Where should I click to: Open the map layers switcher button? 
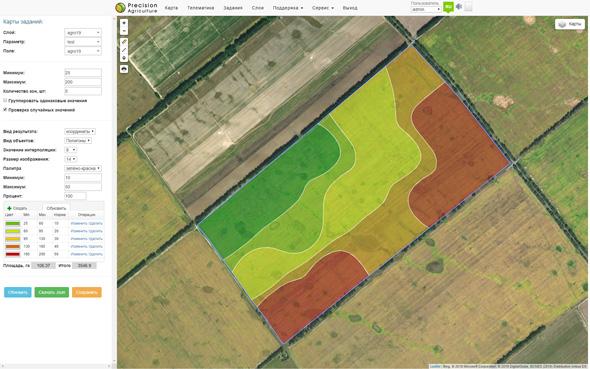pos(570,24)
